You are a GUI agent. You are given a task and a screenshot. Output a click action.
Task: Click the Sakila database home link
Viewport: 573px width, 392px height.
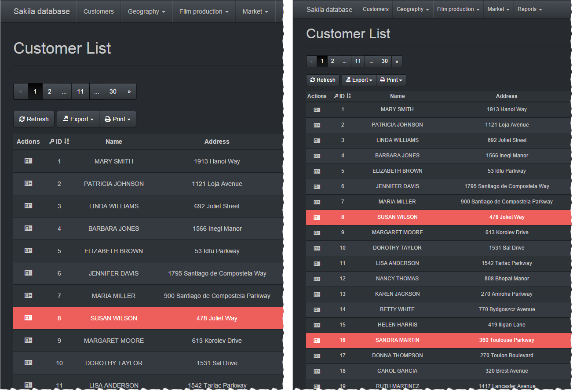[329, 9]
